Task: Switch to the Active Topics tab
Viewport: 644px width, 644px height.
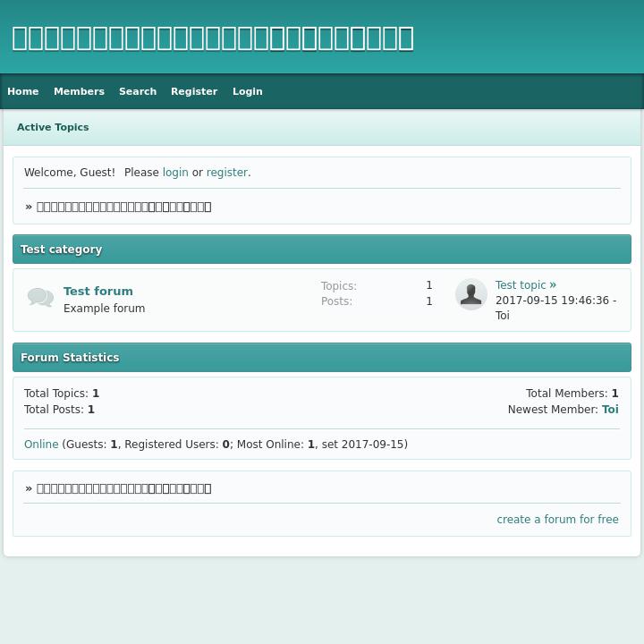Action: pyautogui.click(x=53, y=127)
